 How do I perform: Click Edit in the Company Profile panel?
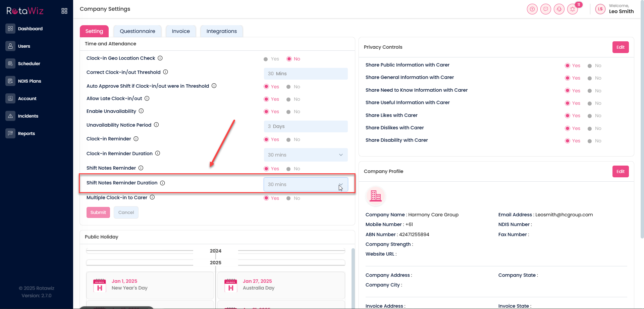tap(620, 171)
